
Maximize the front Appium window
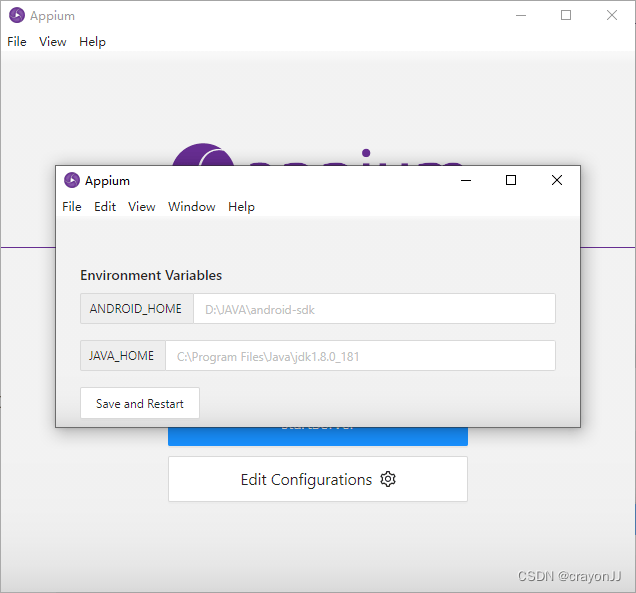tap(511, 180)
